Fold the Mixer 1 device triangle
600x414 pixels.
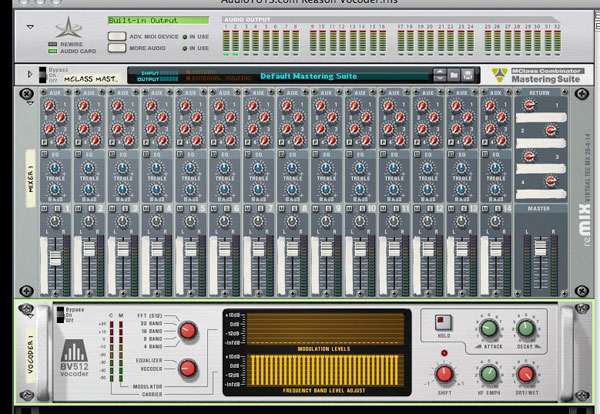point(30,103)
